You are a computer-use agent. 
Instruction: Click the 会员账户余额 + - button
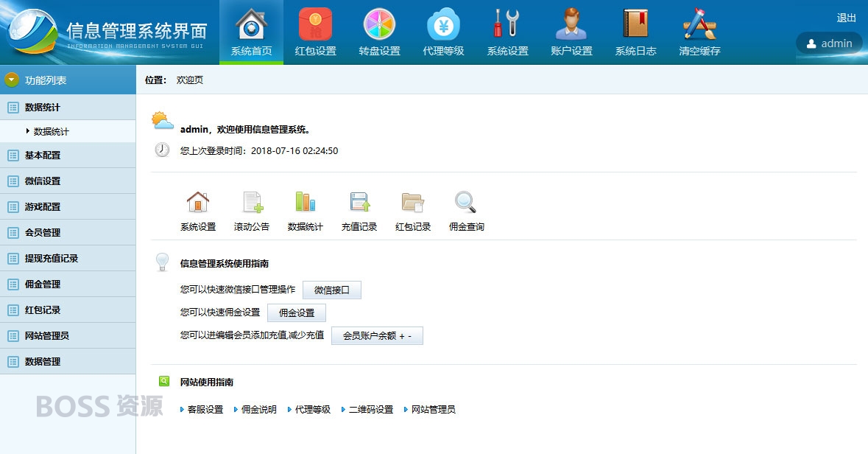tap(377, 336)
